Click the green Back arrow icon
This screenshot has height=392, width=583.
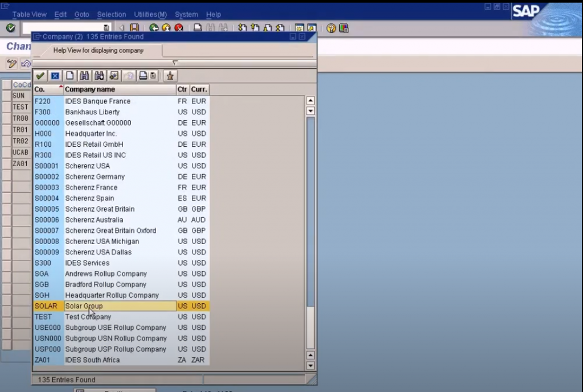[154, 28]
